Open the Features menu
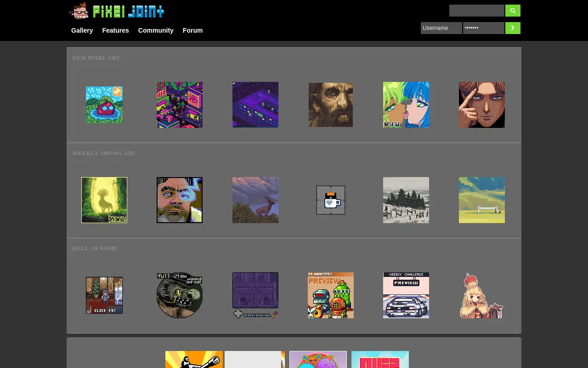This screenshot has width=588, height=368. (115, 30)
